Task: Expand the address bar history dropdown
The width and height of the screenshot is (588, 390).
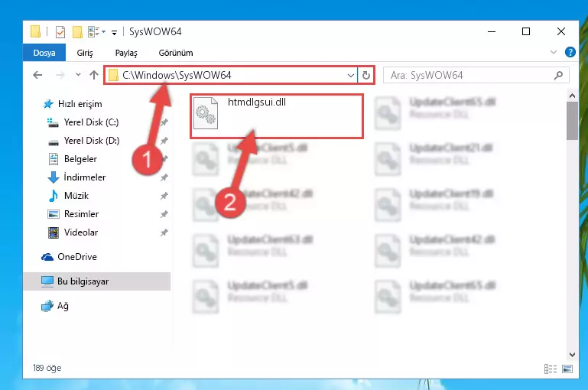Action: [351, 76]
